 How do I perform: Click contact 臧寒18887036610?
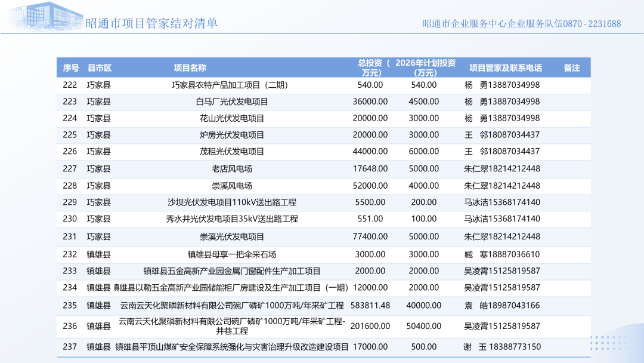(502, 254)
